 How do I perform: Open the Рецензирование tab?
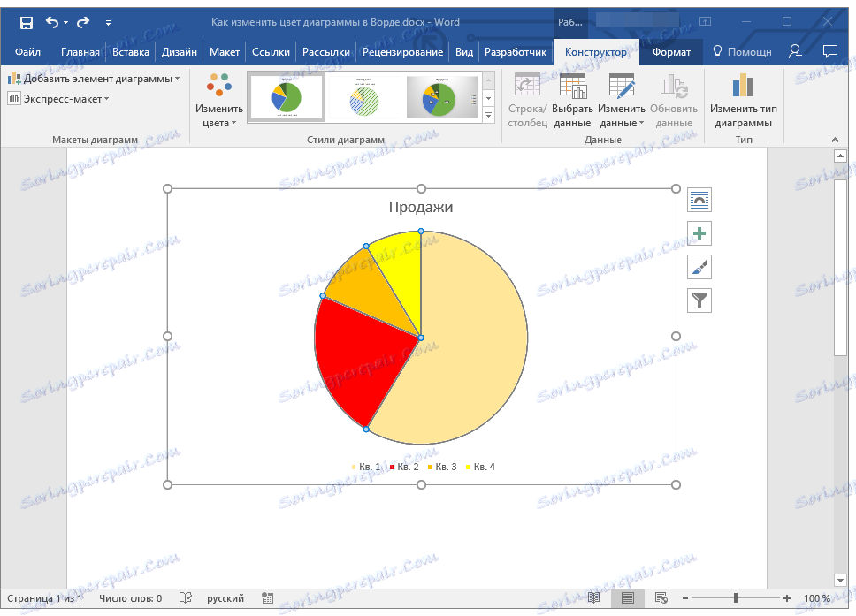click(x=402, y=52)
